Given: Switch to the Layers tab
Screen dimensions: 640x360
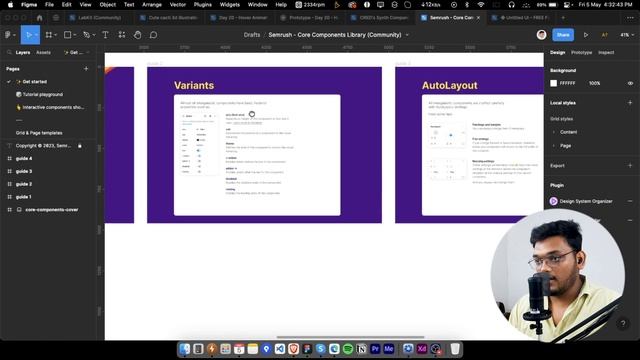Looking at the screenshot, I should coord(23,53).
